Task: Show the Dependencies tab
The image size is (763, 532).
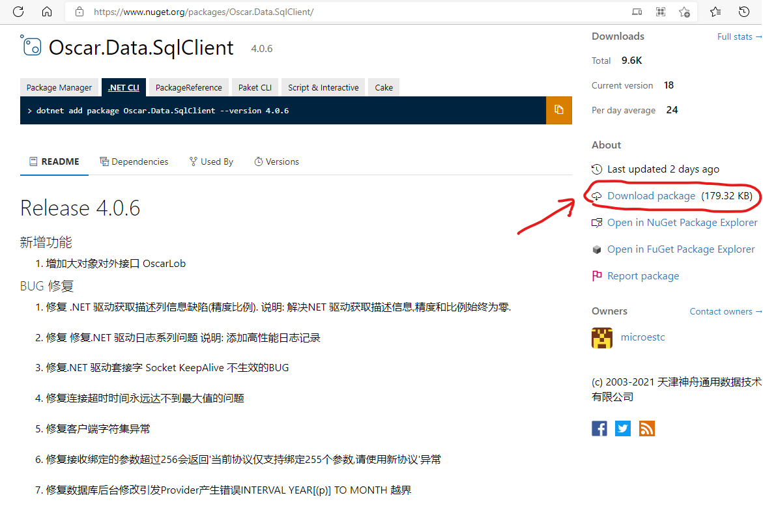Action: click(x=134, y=161)
